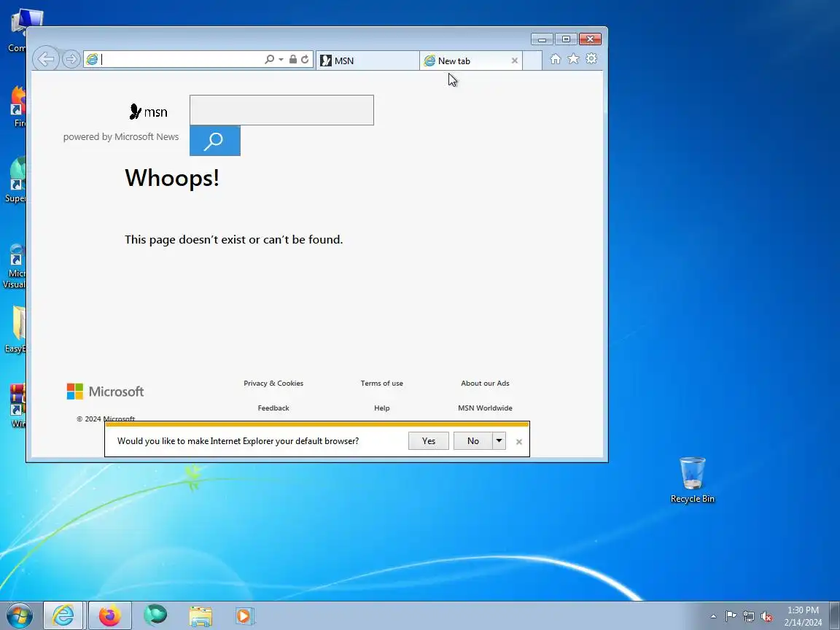Click the MSN web search box
Screen dimensions: 840x630
[281, 110]
